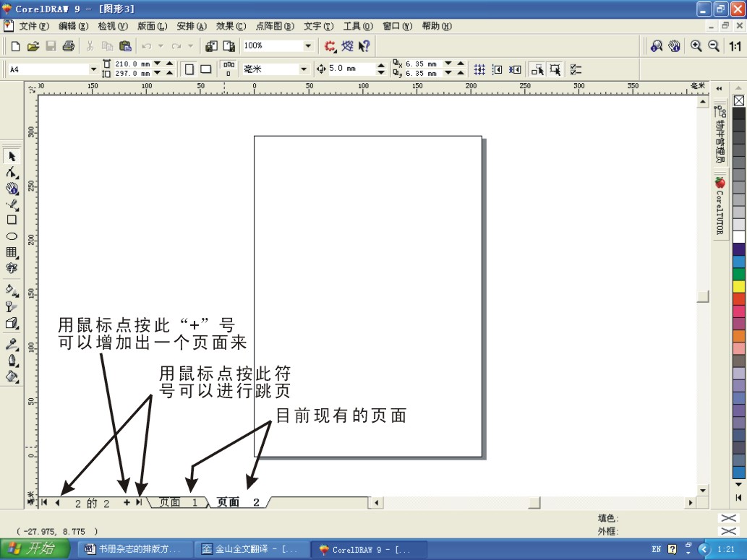Open the 100% zoom level dropdown
The height and width of the screenshot is (560, 747).
point(308,46)
